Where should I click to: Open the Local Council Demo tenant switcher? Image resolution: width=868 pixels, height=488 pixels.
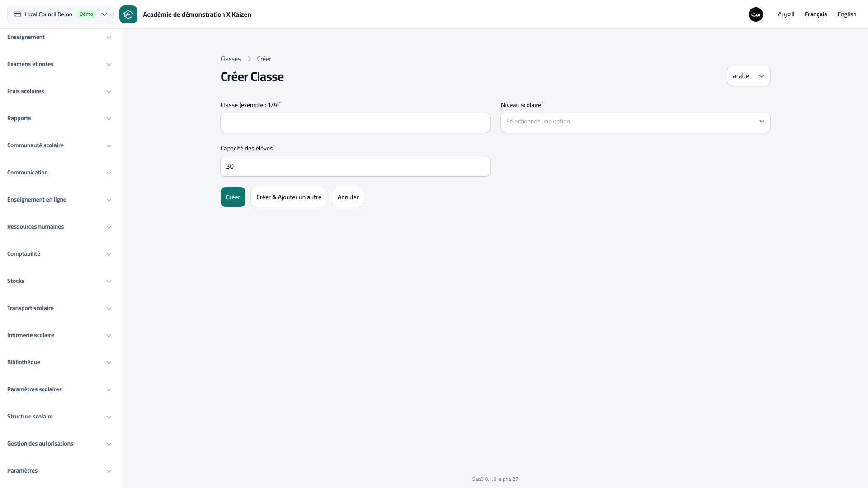[61, 14]
